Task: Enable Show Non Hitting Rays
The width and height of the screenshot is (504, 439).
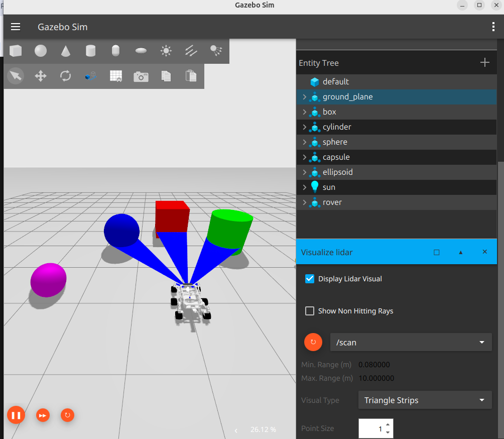Action: tap(310, 311)
